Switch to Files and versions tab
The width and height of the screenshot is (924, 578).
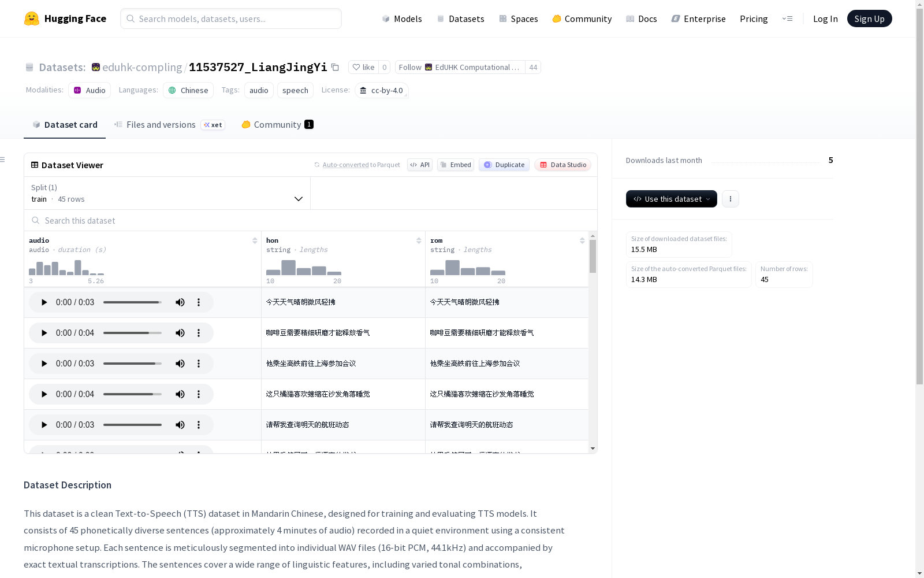tap(169, 125)
